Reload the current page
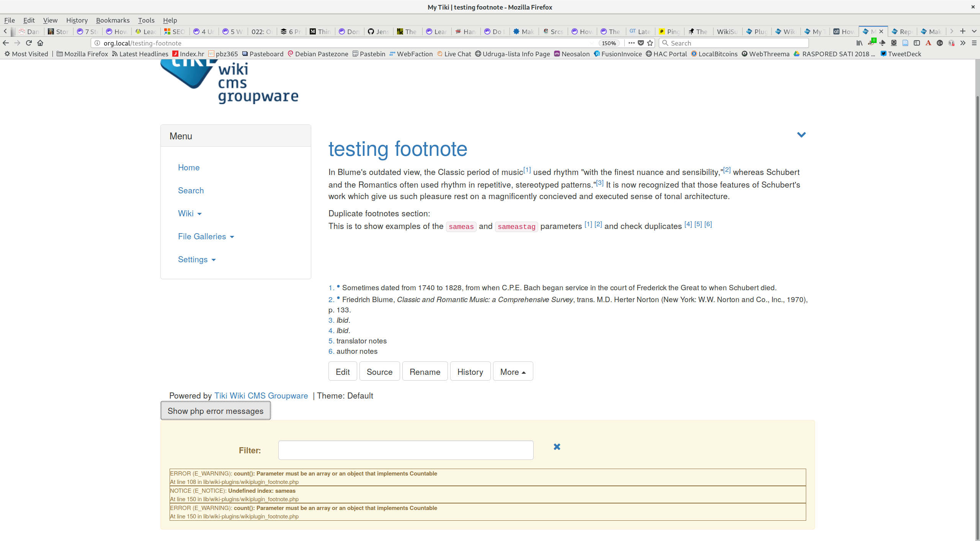Screen dimensions: 980x541 (x=29, y=43)
